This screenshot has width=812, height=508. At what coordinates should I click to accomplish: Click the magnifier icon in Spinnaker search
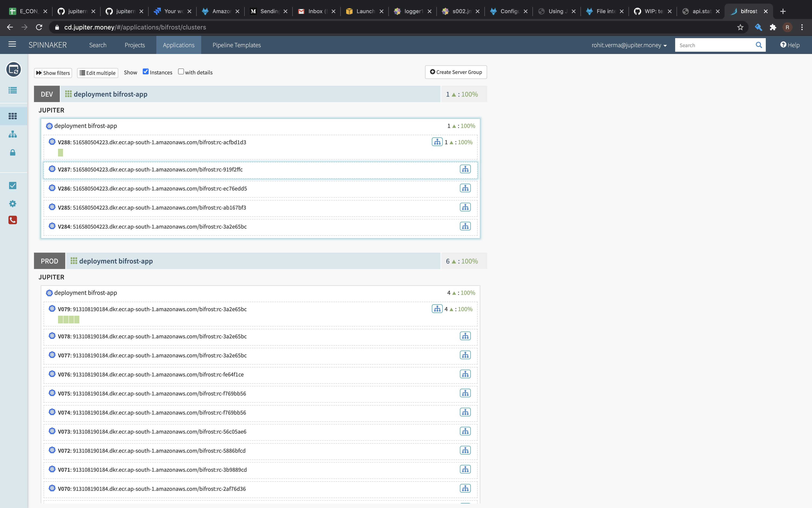click(759, 45)
